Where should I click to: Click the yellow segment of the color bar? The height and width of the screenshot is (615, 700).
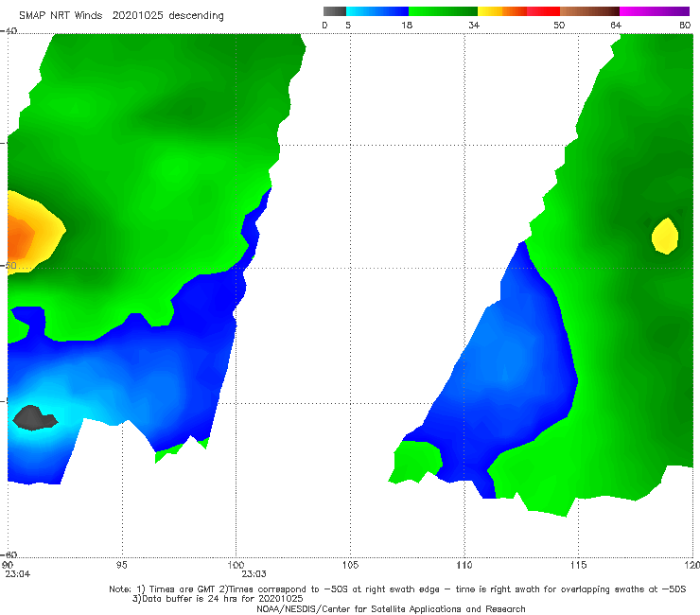click(x=490, y=11)
